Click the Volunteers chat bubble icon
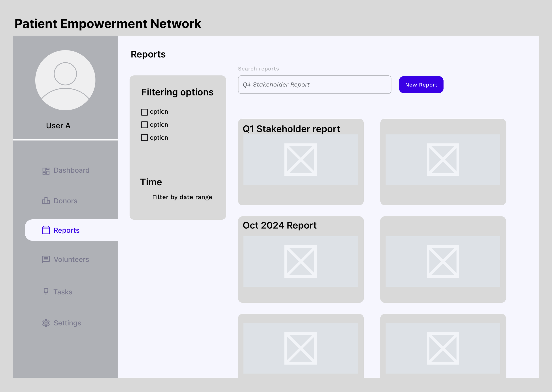Image resolution: width=552 pixels, height=392 pixels. pyautogui.click(x=46, y=259)
